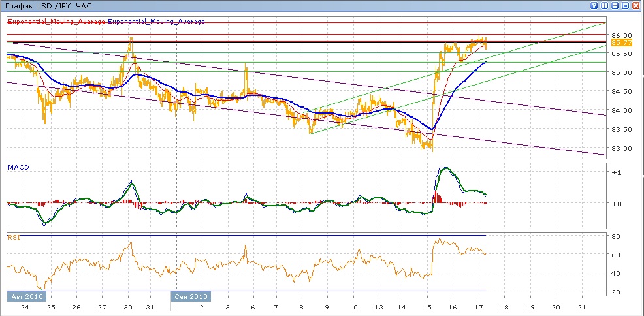Image resolution: width=644 pixels, height=316 pixels.
Task: Close the USD/JPY chart window
Action: click(x=636, y=5)
